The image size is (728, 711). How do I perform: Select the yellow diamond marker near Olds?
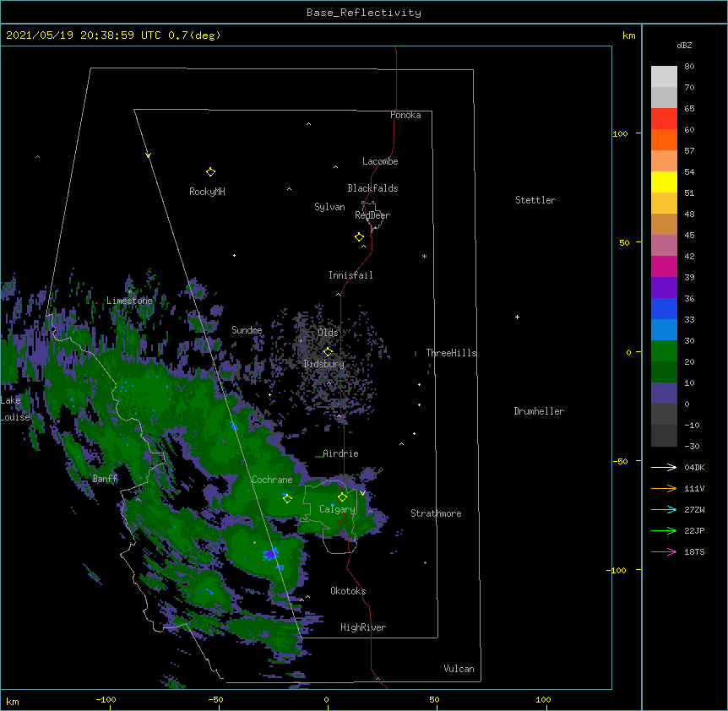pos(328,351)
